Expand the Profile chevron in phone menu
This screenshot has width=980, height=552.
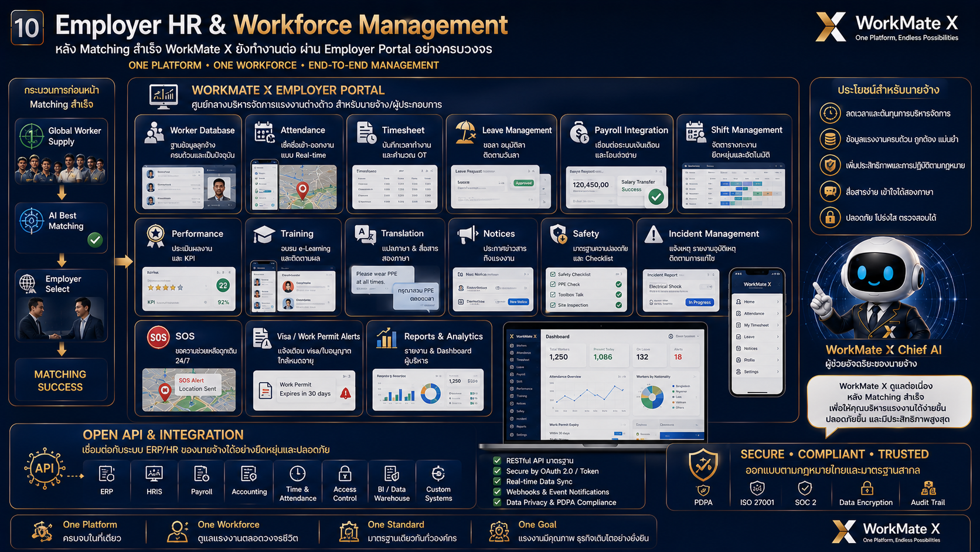(778, 360)
